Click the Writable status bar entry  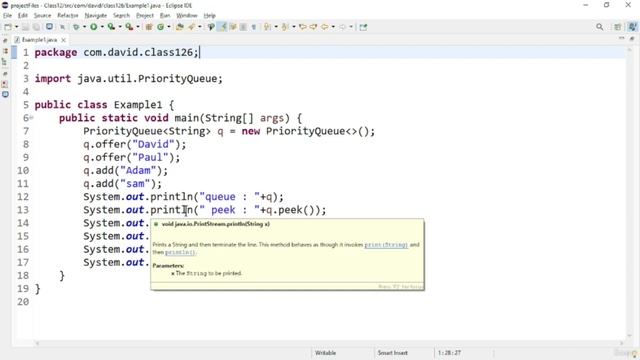tap(325, 353)
